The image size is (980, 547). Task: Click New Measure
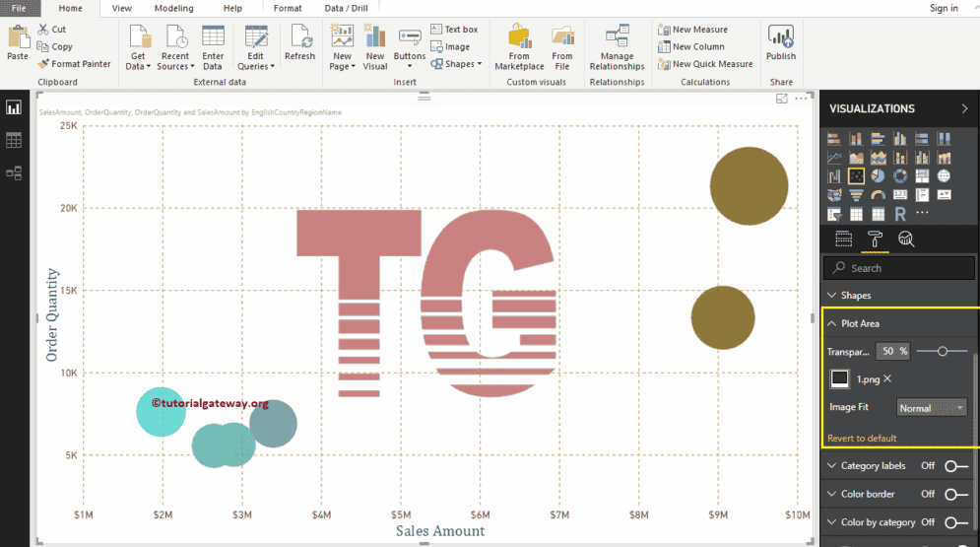692,30
